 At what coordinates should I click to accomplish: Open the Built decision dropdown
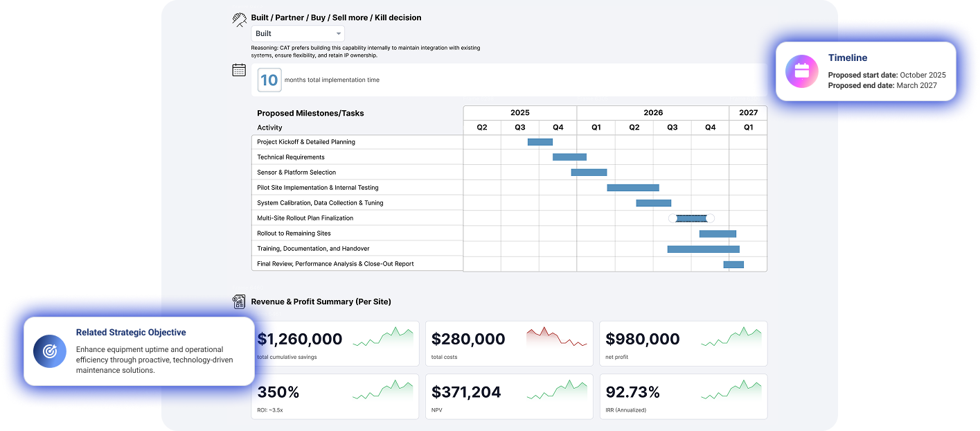click(298, 33)
